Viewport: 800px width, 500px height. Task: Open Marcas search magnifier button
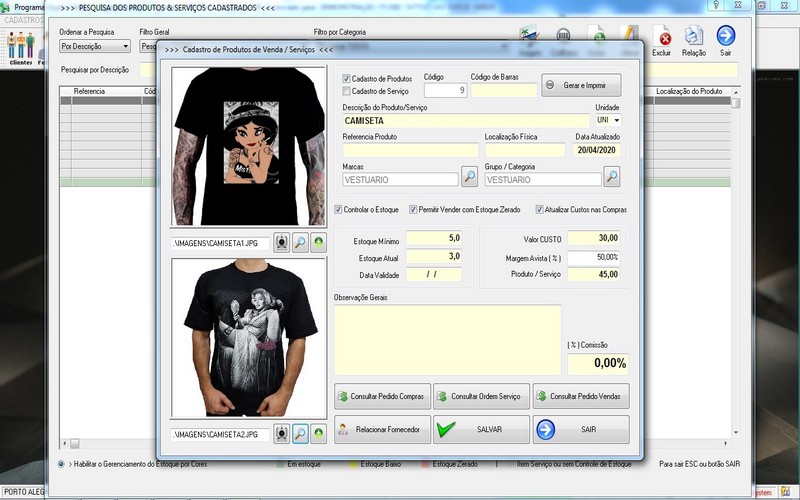[469, 177]
